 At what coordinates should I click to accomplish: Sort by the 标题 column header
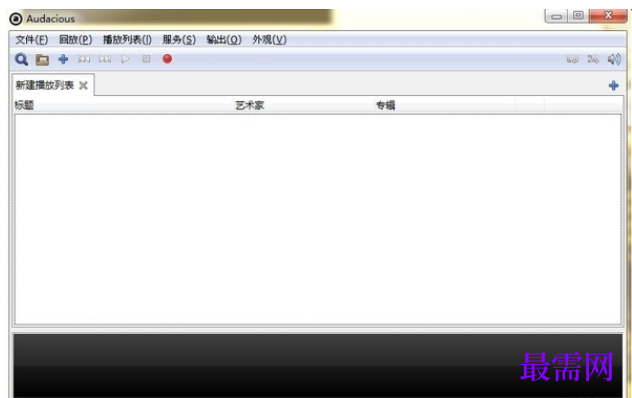pos(24,105)
